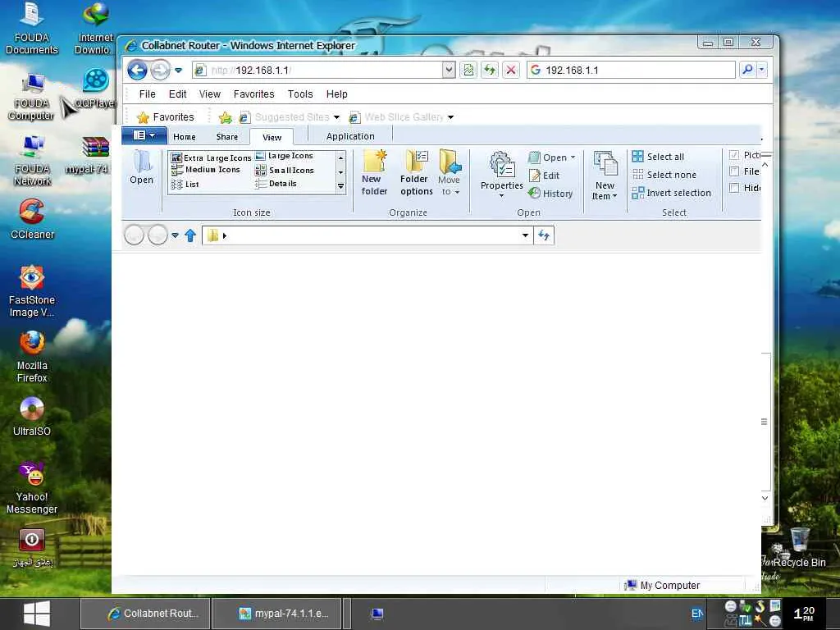Open the recent pages dropdown beside navigation arrows
The height and width of the screenshot is (630, 840).
click(x=178, y=71)
